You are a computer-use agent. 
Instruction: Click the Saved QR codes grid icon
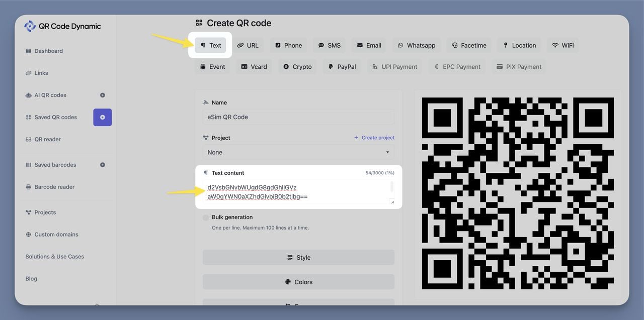pos(28,117)
